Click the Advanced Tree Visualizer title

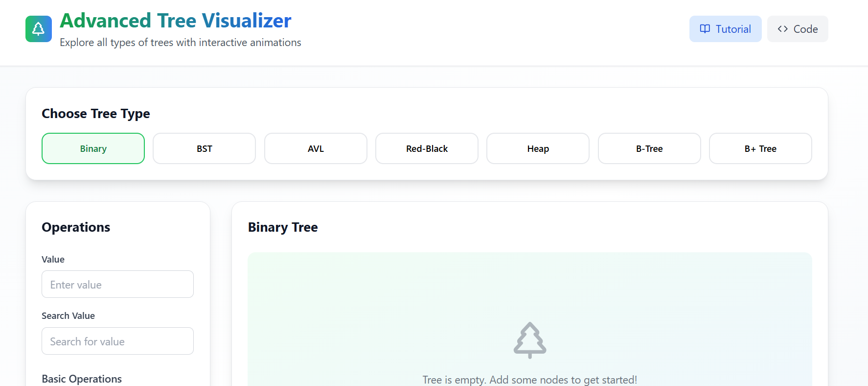pos(175,21)
